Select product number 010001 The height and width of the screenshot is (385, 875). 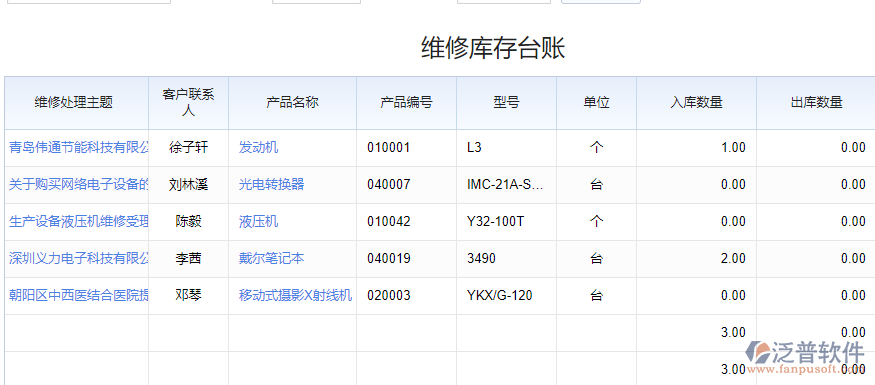389,147
